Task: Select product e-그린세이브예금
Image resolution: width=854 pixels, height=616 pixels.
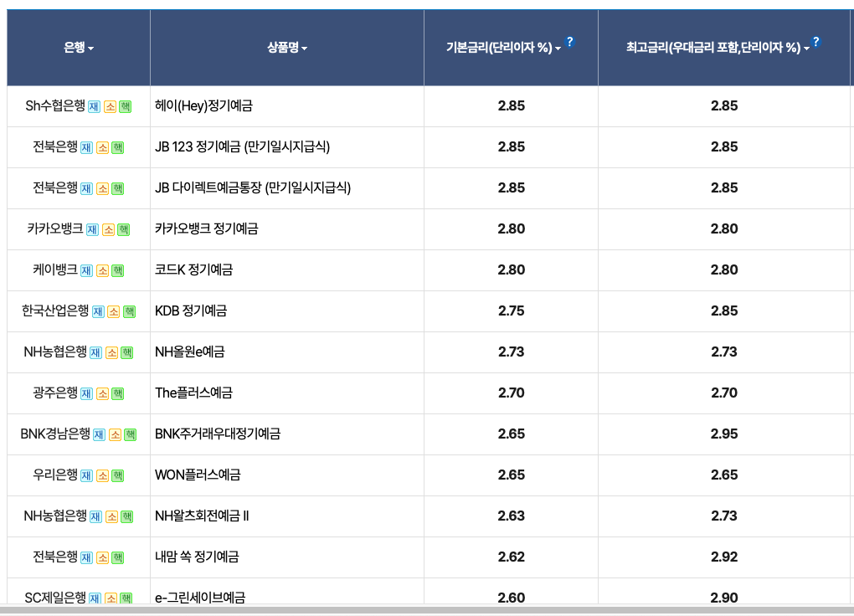Action: [200, 597]
